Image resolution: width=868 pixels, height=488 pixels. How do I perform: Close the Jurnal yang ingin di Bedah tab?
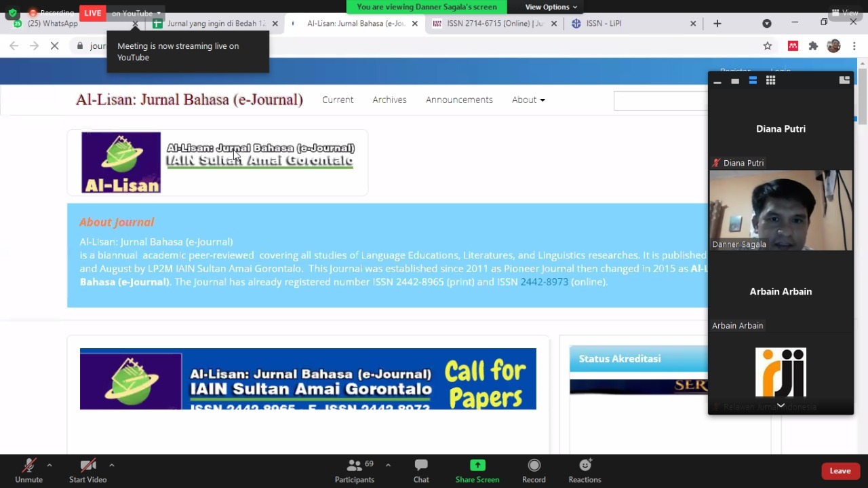[275, 24]
